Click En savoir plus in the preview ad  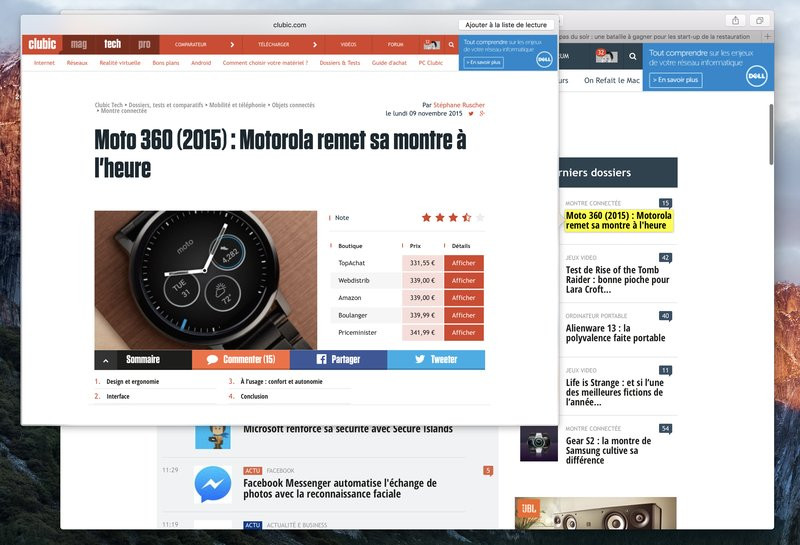click(x=484, y=62)
